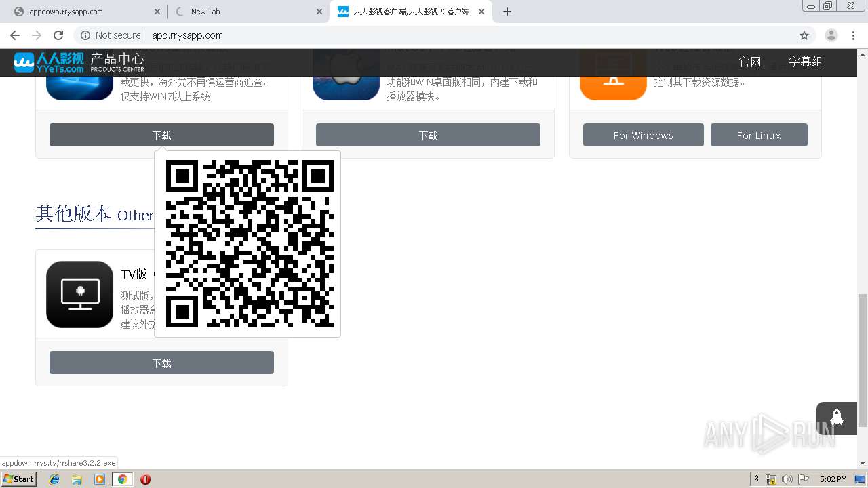Click the Chrome taskbar icon
This screenshot has height=488, width=868.
(122, 479)
